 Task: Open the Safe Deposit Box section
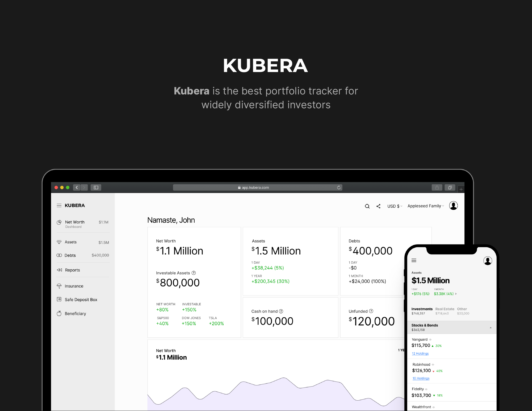[x=81, y=299]
